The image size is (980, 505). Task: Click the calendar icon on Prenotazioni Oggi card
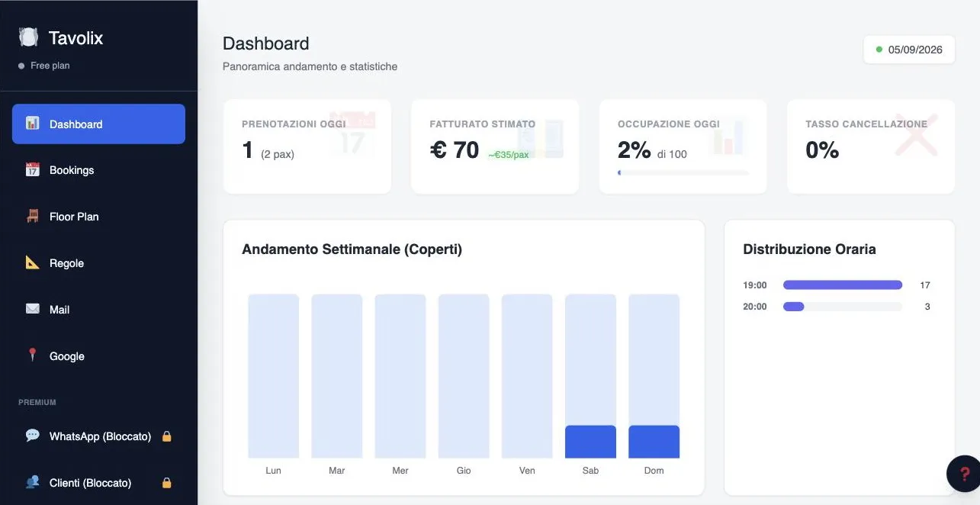point(353,134)
